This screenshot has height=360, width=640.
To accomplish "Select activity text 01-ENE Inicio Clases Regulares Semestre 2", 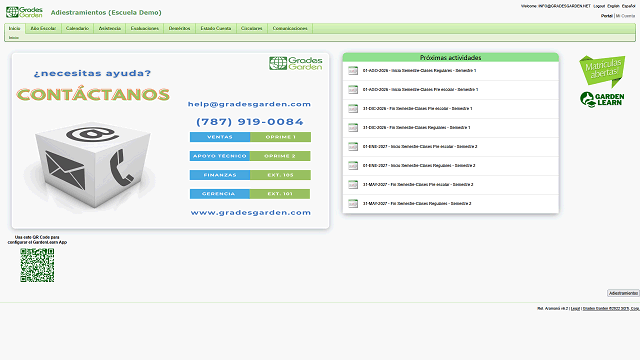I will coord(419,165).
